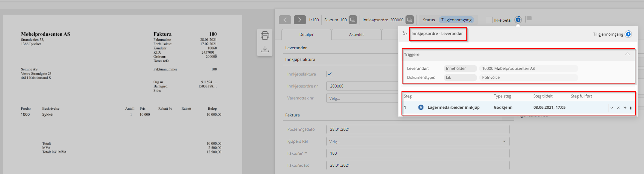Viewport: 644px width, 174px height.
Task: Go to the previous invoice
Action: tap(285, 20)
